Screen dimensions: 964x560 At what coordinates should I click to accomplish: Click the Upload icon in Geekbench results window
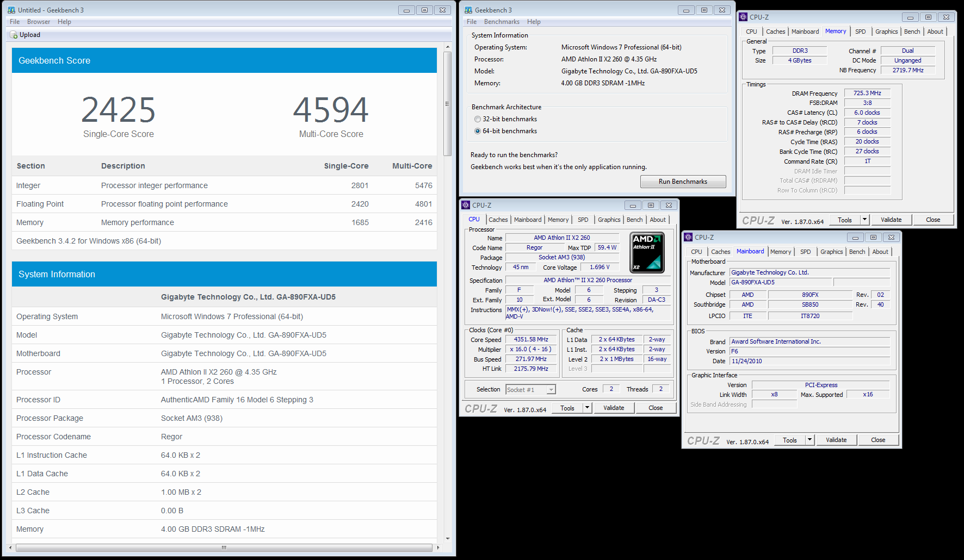point(14,35)
